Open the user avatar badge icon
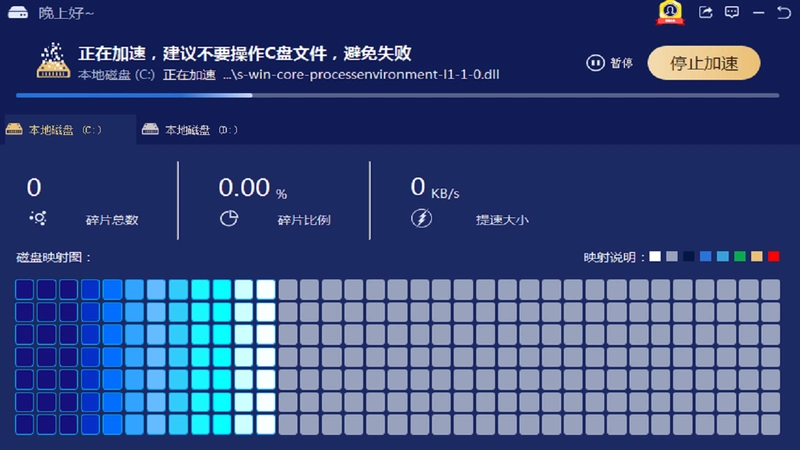The height and width of the screenshot is (450, 800). pyautogui.click(x=670, y=13)
